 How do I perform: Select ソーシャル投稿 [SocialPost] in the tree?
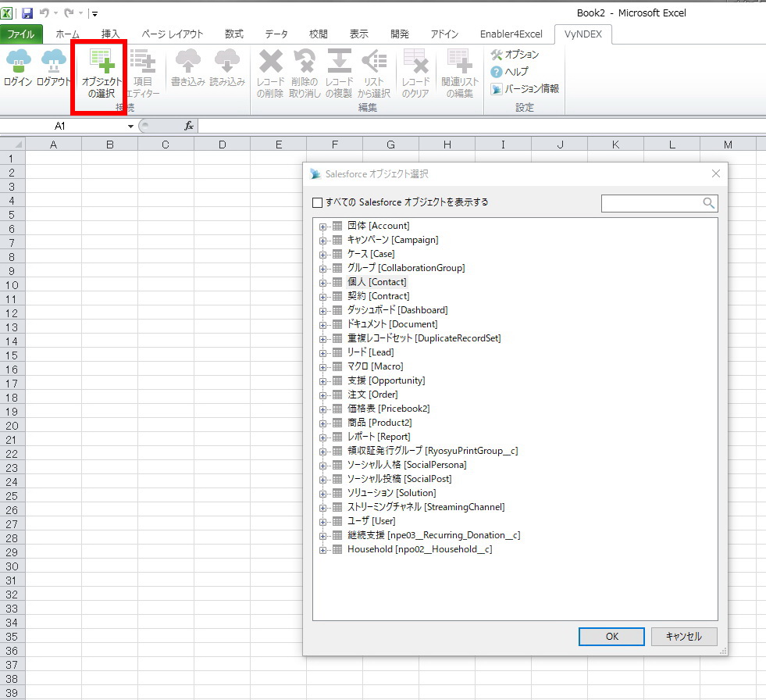point(400,479)
